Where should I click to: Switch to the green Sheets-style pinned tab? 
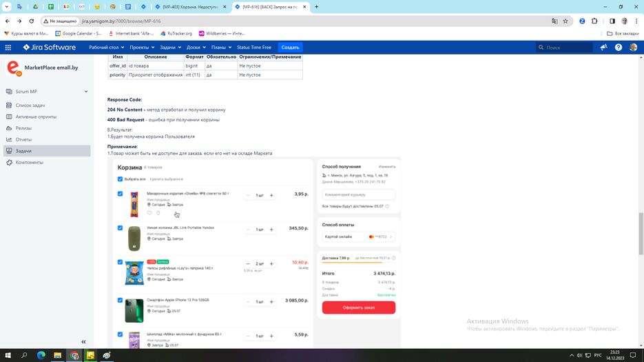tap(51, 7)
